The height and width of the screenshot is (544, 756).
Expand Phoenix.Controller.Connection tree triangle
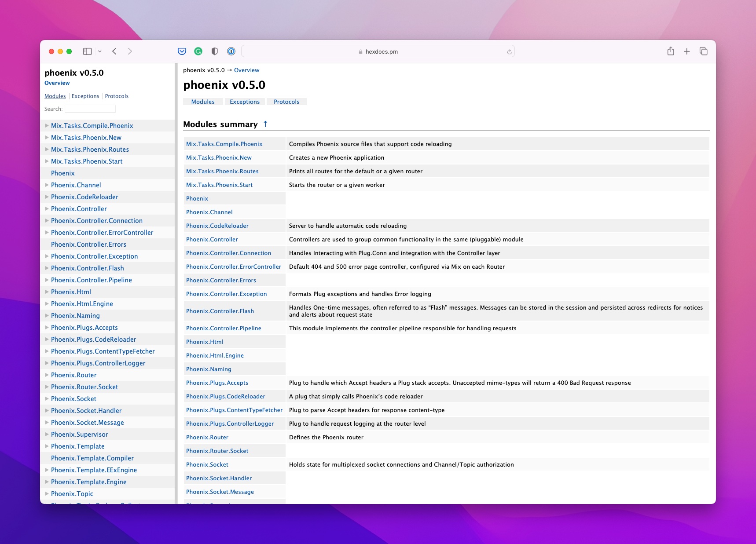[x=47, y=221]
